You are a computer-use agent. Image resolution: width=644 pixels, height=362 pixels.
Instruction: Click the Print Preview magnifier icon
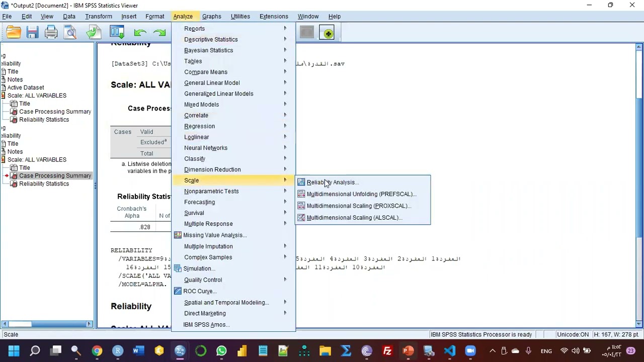(x=70, y=33)
